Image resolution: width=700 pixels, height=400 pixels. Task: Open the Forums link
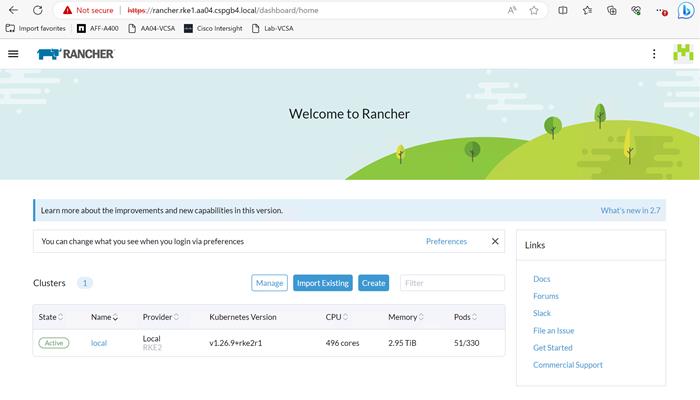(546, 296)
